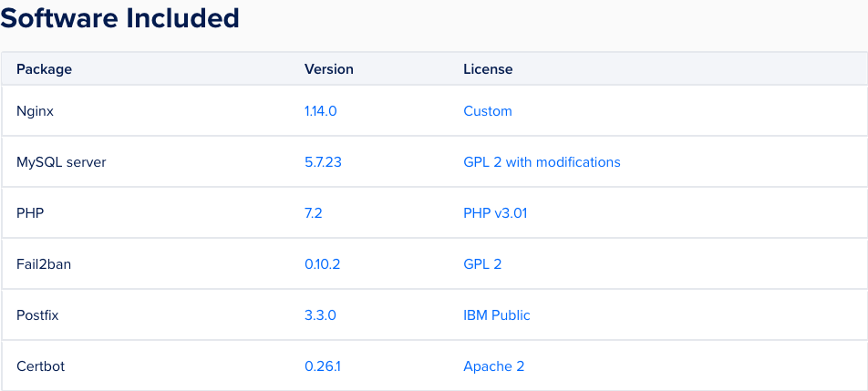This screenshot has width=868, height=391.
Task: Click the Version column header
Action: (x=329, y=69)
